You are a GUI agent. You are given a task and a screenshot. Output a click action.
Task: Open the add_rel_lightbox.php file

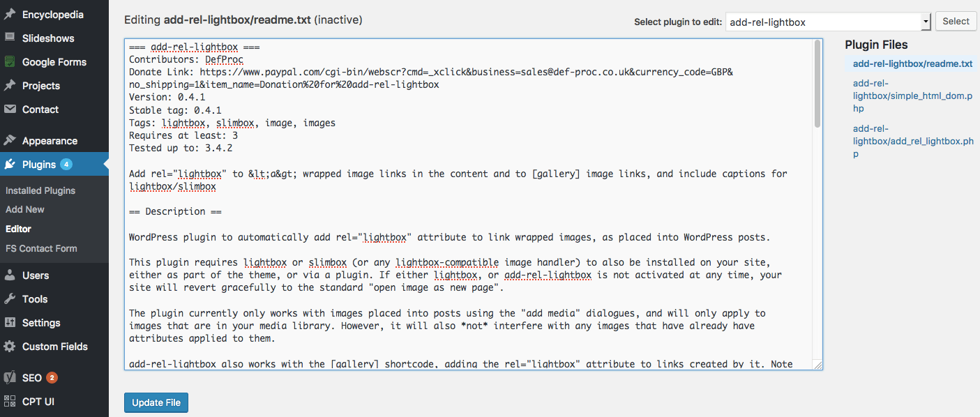click(x=912, y=140)
